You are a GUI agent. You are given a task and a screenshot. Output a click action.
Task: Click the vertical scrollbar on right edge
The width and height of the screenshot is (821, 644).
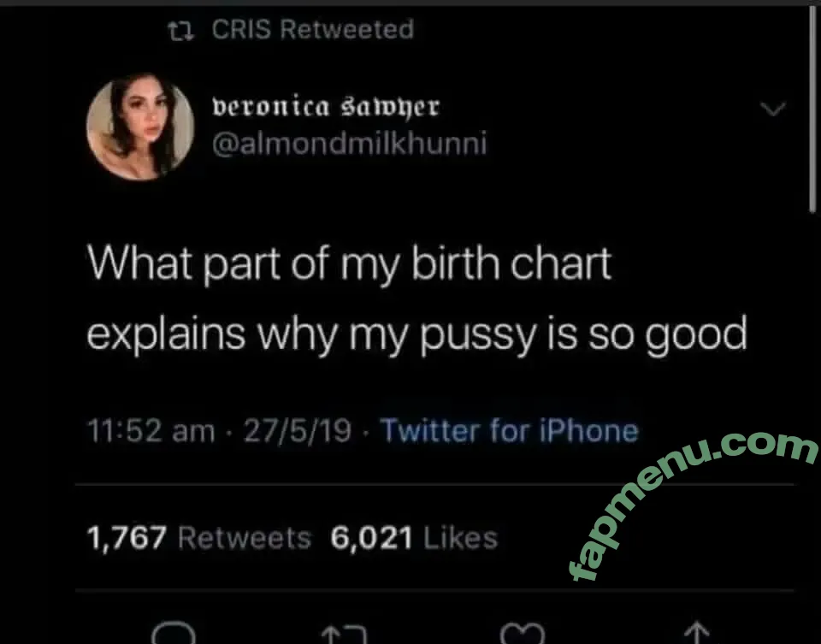pyautogui.click(x=812, y=111)
